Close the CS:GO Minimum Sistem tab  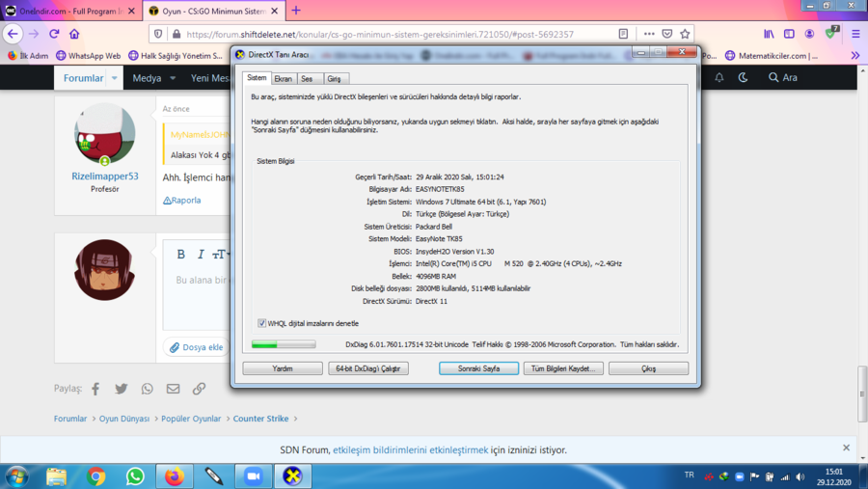(x=275, y=11)
